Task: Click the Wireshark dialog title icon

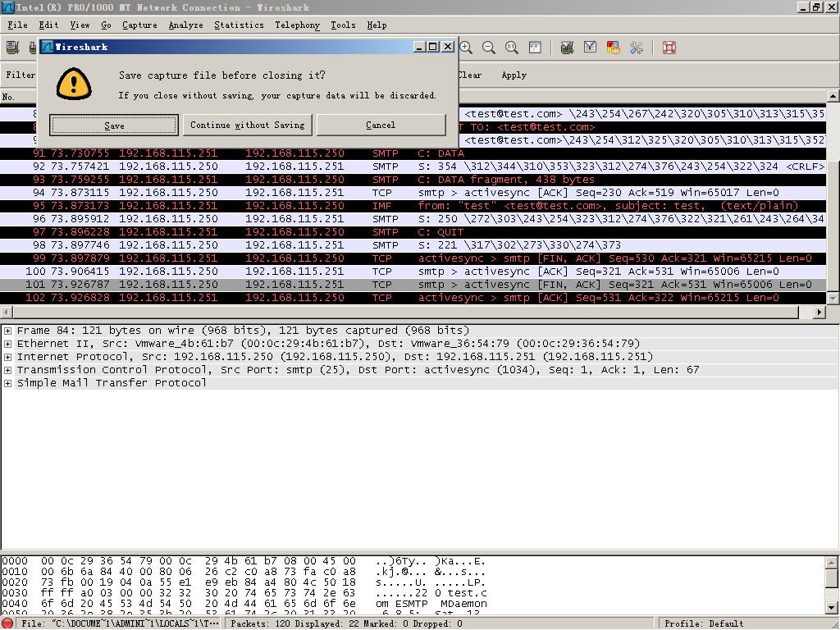Action: tap(47, 47)
